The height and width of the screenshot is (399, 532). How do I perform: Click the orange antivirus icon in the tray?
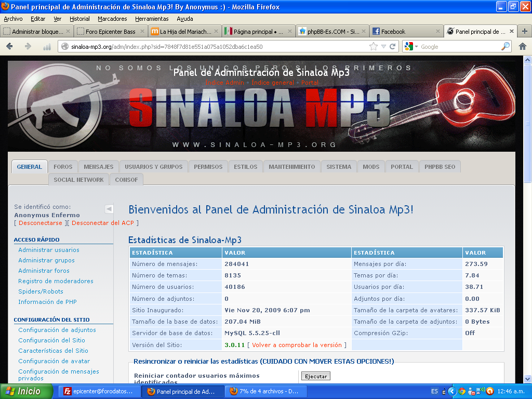(489, 391)
